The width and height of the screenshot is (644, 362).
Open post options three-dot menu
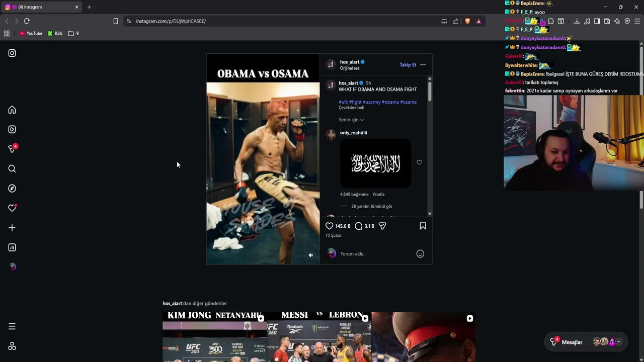(x=423, y=65)
